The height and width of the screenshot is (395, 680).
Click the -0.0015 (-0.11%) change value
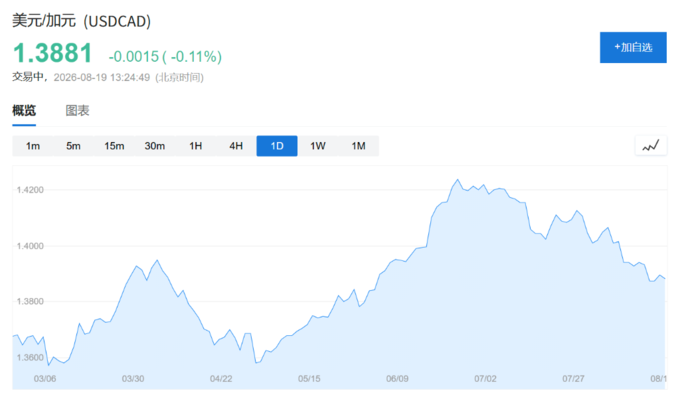(x=165, y=56)
